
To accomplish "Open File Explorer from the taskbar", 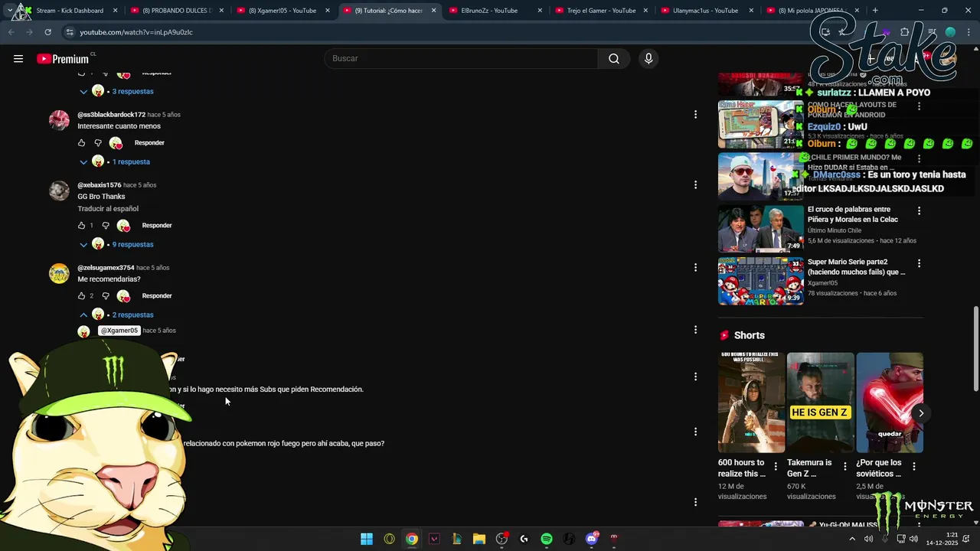I will 479,539.
